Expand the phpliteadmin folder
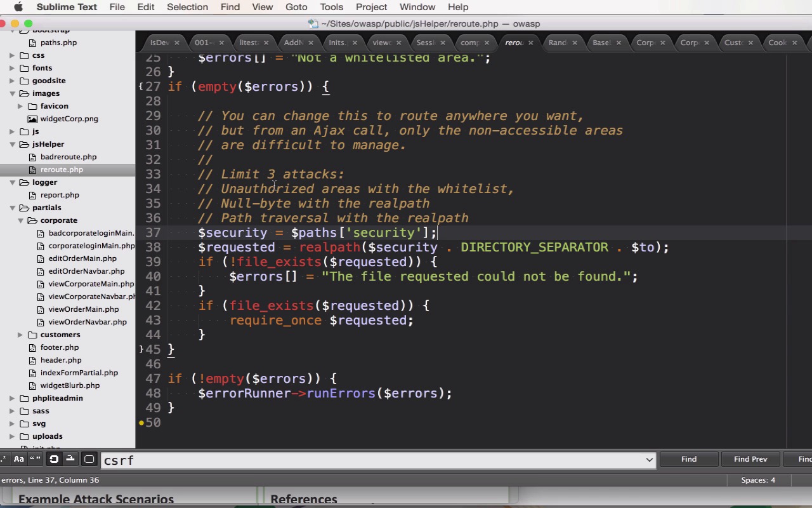 click(x=12, y=398)
